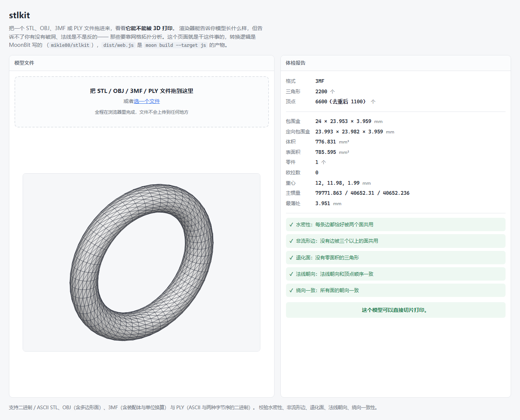This screenshot has width=520, height=420.
Task: Click the 最薄处 value 3.951
Action: 323,203
